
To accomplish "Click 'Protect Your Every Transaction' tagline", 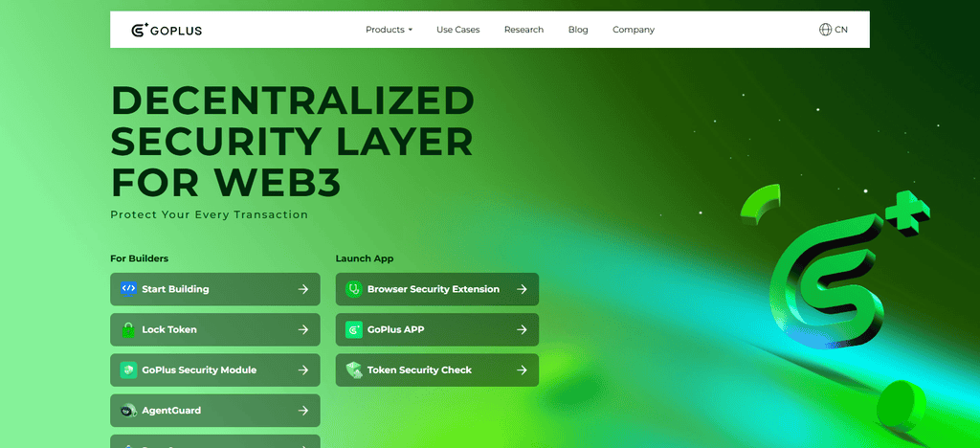I will click(210, 215).
